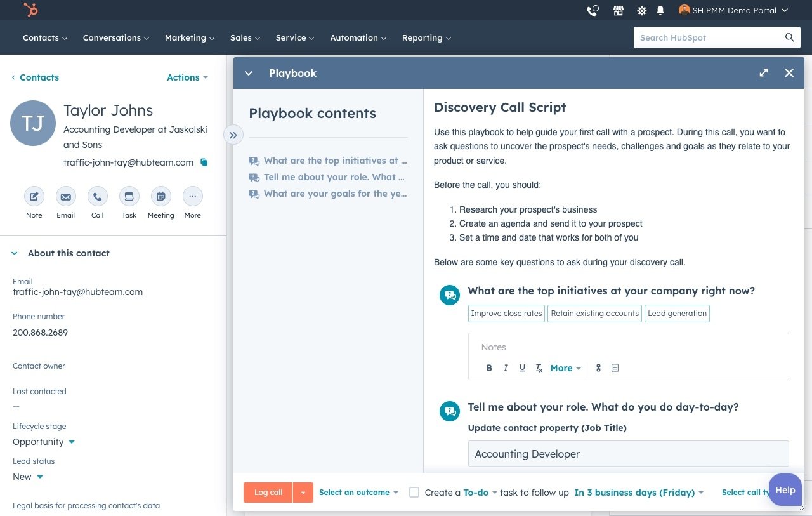Screen dimensions: 812x516
Task: Select the 'Lead generation' answer option
Action: coord(677,313)
